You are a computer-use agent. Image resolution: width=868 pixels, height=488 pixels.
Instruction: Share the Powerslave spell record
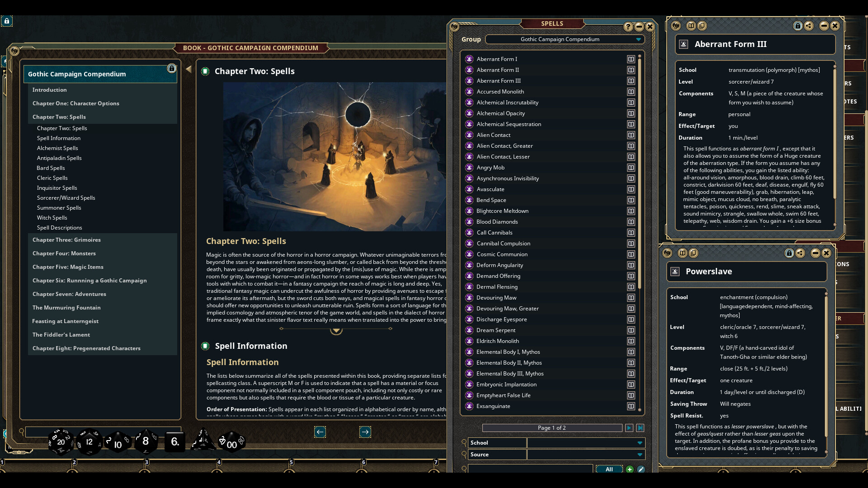pyautogui.click(x=800, y=253)
